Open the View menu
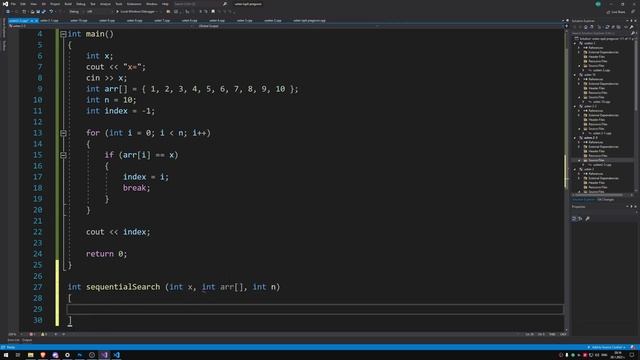This screenshot has width=640, height=360. 33,4
